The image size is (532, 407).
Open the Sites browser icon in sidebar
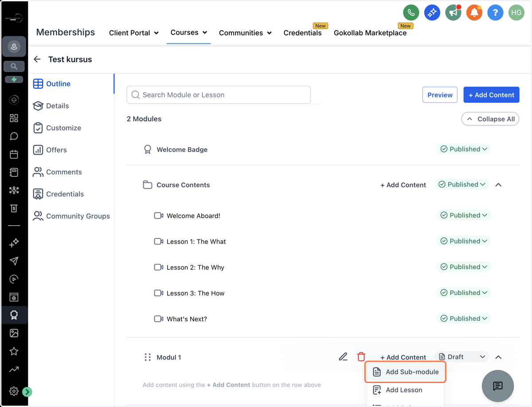point(14,297)
